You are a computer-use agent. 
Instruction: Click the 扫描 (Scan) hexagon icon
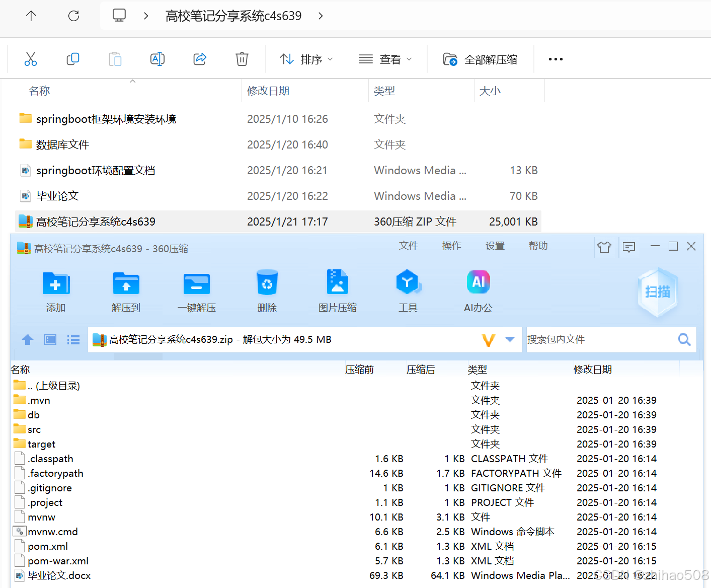pos(658,292)
